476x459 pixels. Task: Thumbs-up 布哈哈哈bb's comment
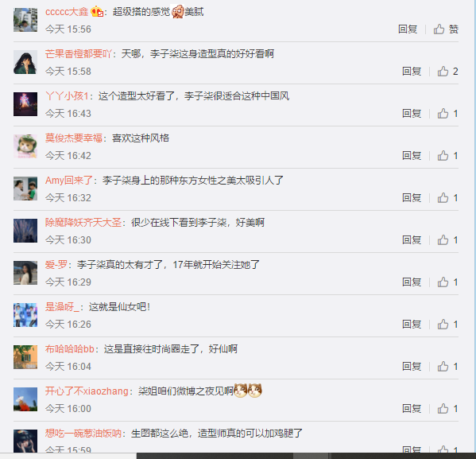pos(447,367)
